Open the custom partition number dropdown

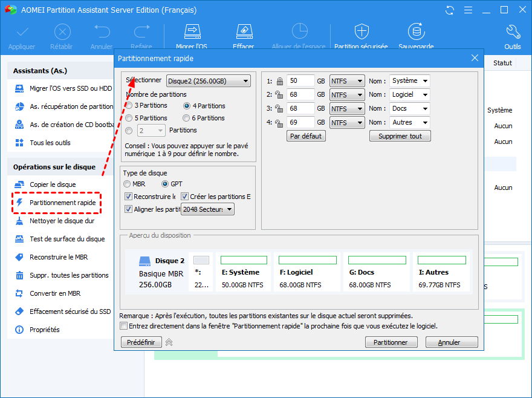151,131
